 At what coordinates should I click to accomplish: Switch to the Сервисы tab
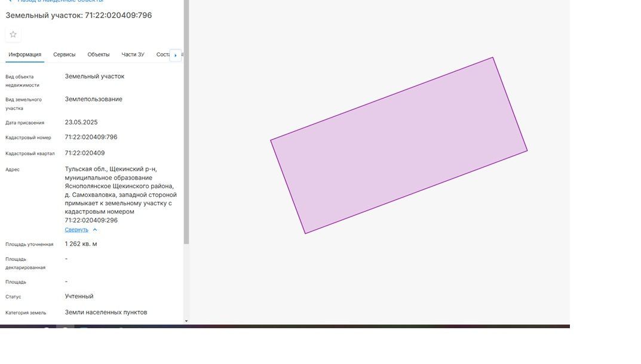[64, 54]
